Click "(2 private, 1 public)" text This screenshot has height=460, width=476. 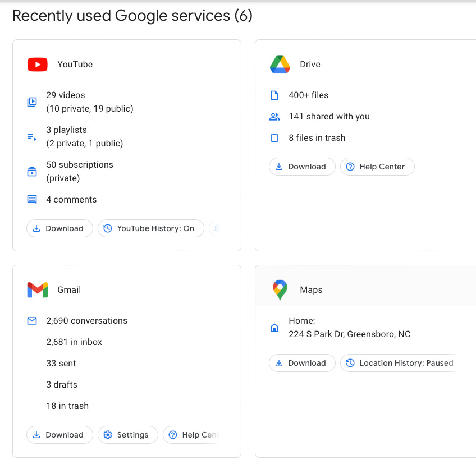(85, 143)
